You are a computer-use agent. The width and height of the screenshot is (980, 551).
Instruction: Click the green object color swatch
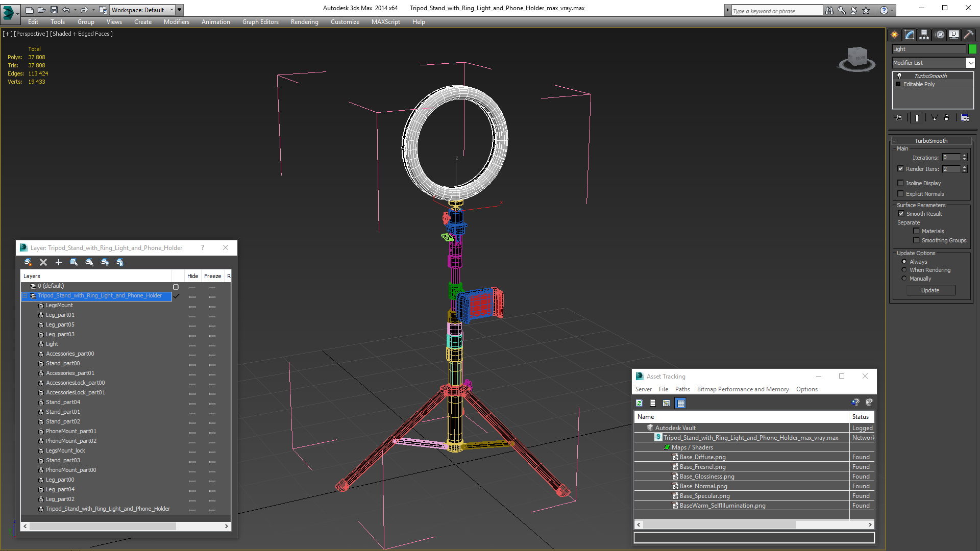pyautogui.click(x=972, y=49)
